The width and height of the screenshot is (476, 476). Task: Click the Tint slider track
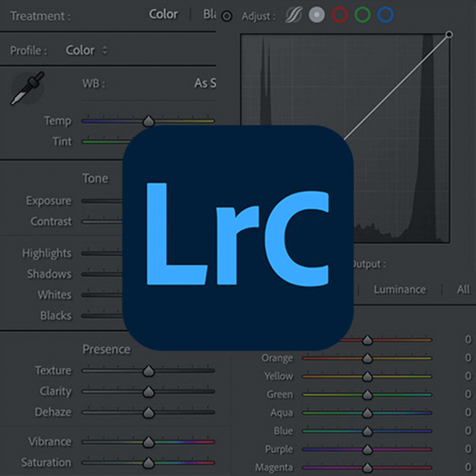coord(106,142)
